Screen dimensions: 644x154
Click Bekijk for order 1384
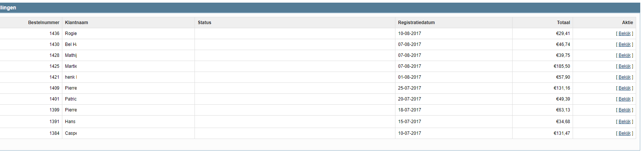pos(624,133)
